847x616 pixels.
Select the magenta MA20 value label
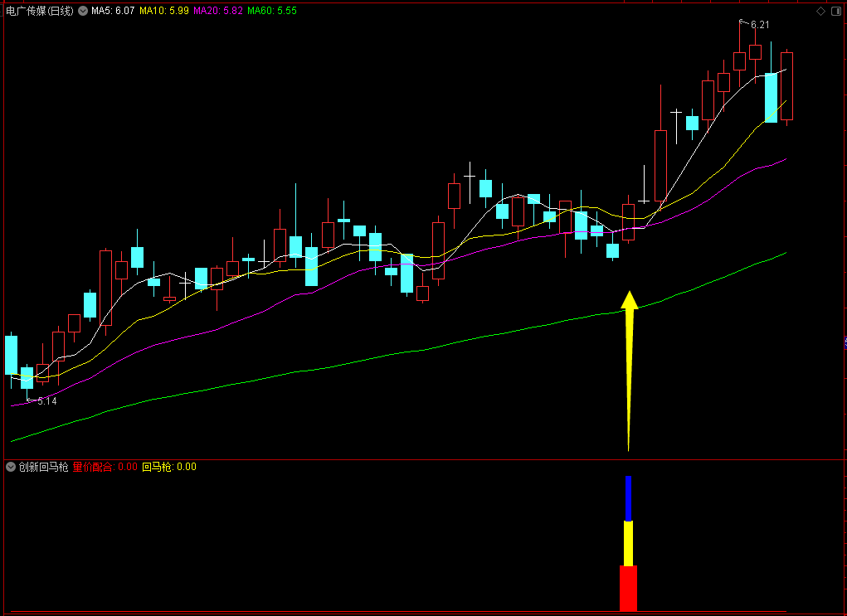[x=218, y=11]
